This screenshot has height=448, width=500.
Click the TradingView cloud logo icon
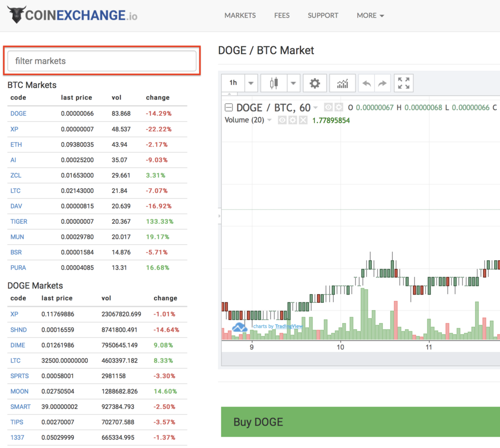coord(239,327)
